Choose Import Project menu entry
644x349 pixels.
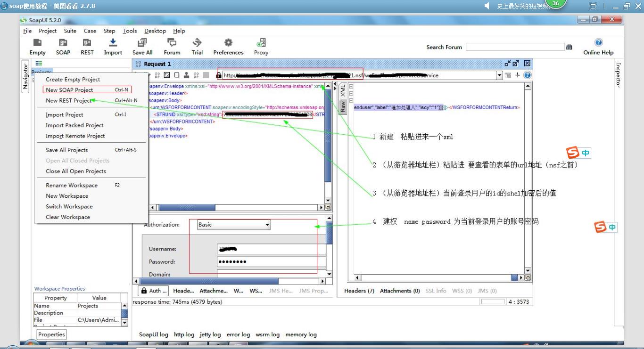tap(91, 114)
